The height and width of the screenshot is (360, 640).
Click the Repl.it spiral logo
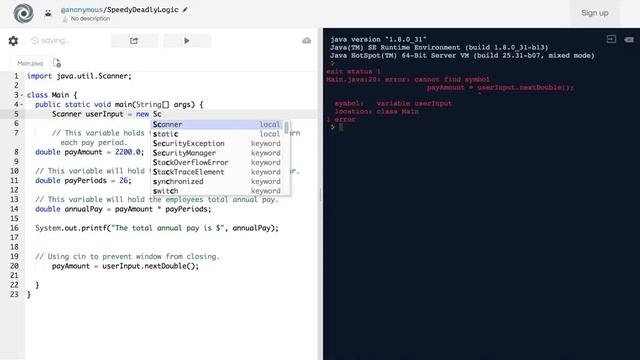23,13
